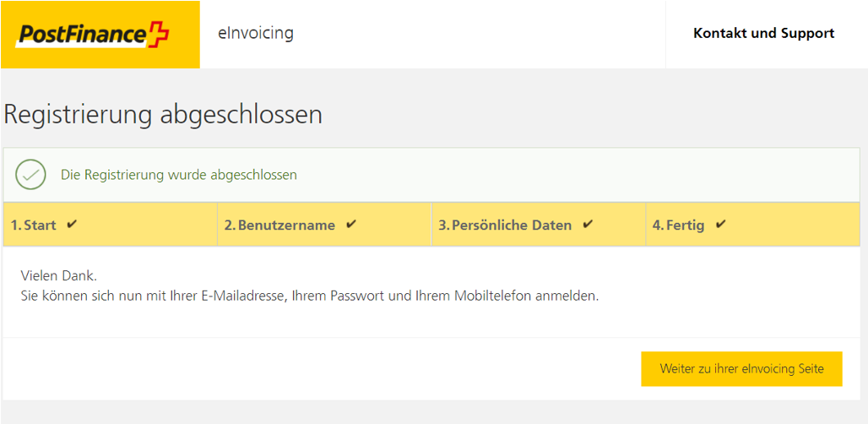Screen dimensions: 868x424
Task: Click the Registrierung abgeschlossen heading
Action: 163,115
